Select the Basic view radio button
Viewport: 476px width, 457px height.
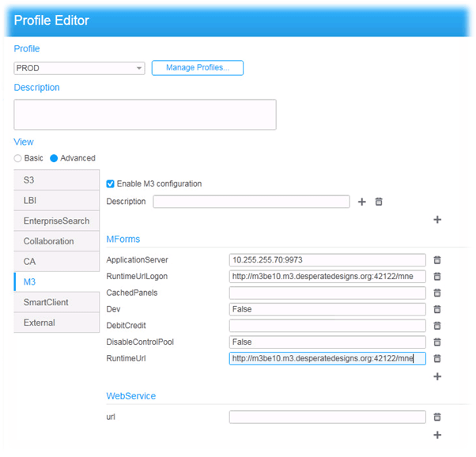(x=18, y=158)
